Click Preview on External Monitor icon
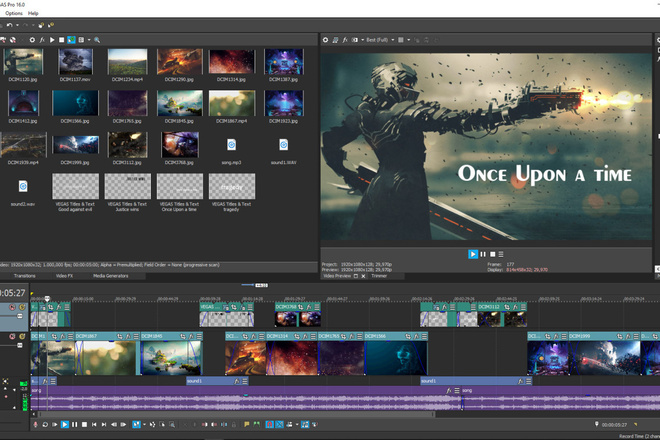Screen dimensions: 660x440 click(x=335, y=40)
